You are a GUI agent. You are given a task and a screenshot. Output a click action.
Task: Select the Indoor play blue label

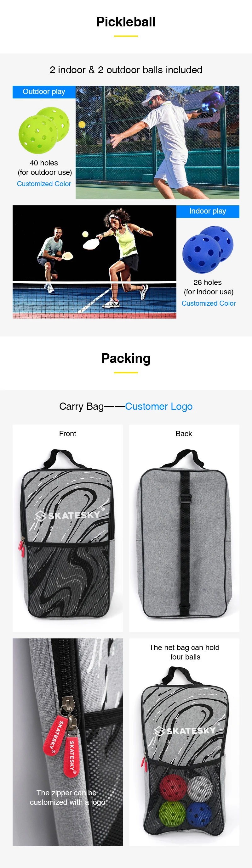208,211
